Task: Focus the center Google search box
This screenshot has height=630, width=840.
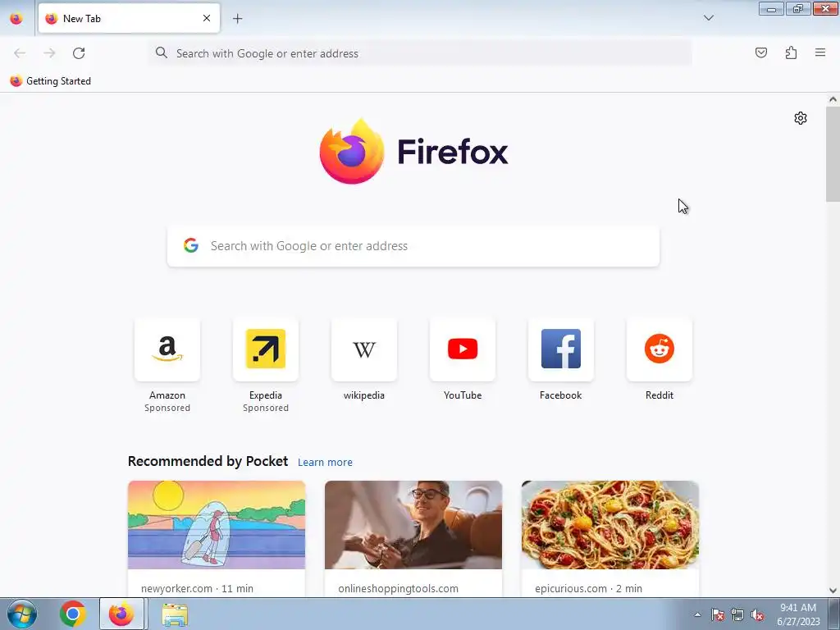Action: pyautogui.click(x=413, y=246)
